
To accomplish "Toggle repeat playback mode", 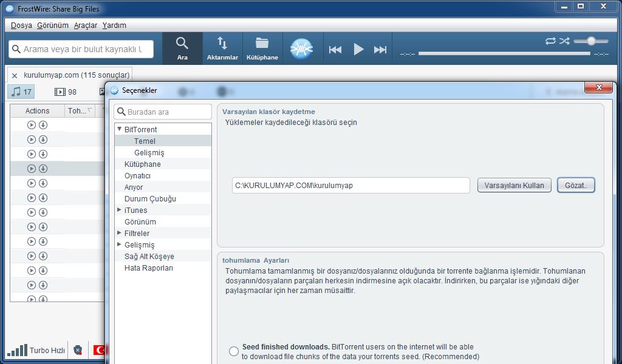I will tap(550, 41).
